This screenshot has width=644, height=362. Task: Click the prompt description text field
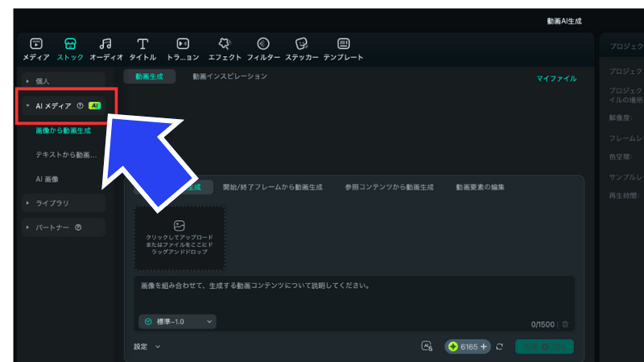[354, 294]
